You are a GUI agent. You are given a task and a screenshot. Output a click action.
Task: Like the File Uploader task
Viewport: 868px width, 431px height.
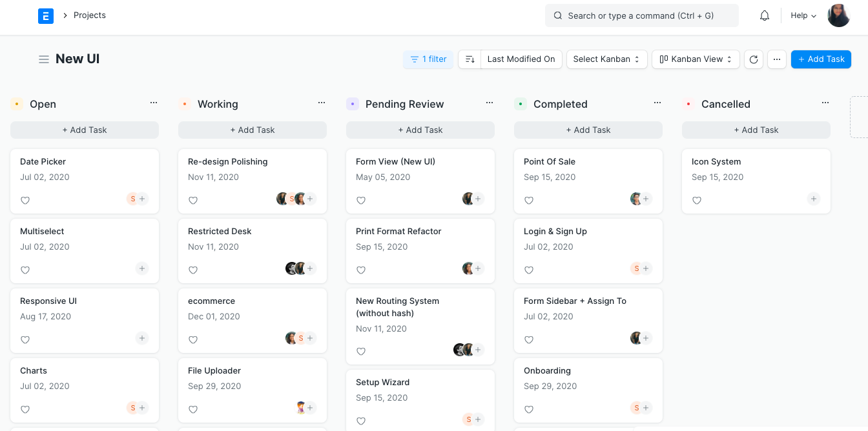tap(193, 410)
